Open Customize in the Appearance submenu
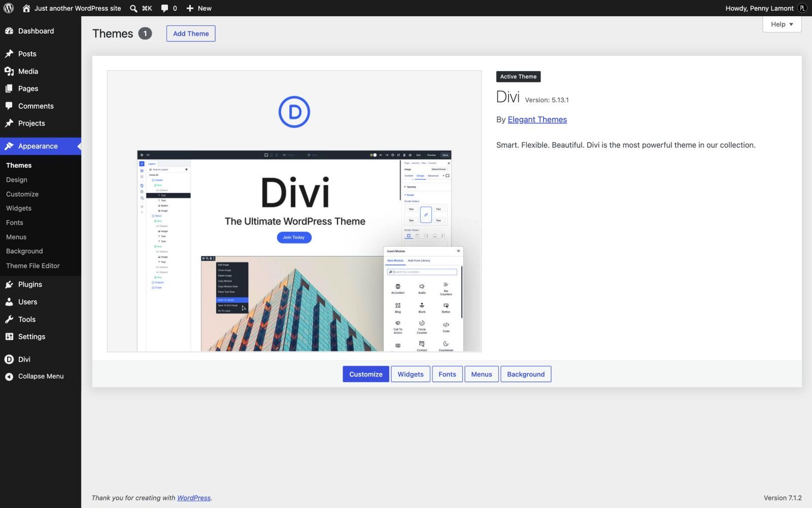 pyautogui.click(x=22, y=194)
